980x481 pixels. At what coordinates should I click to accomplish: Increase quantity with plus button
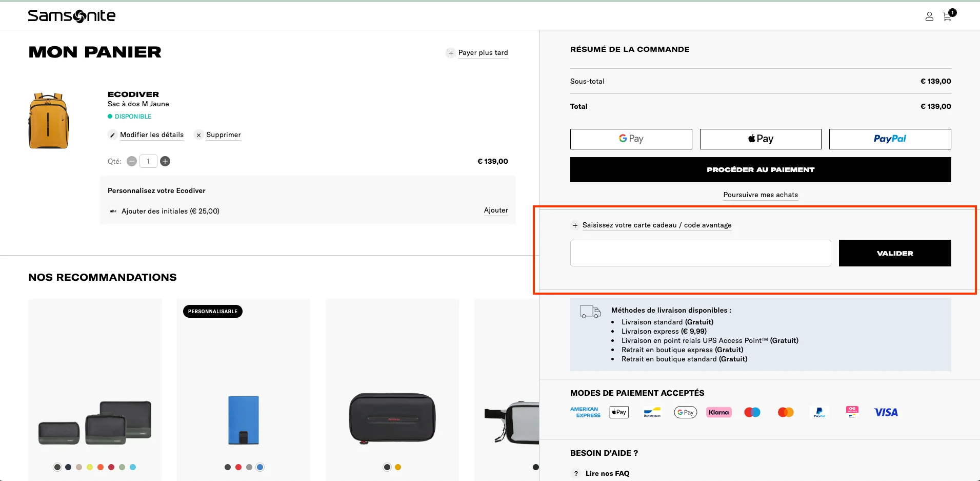165,161
